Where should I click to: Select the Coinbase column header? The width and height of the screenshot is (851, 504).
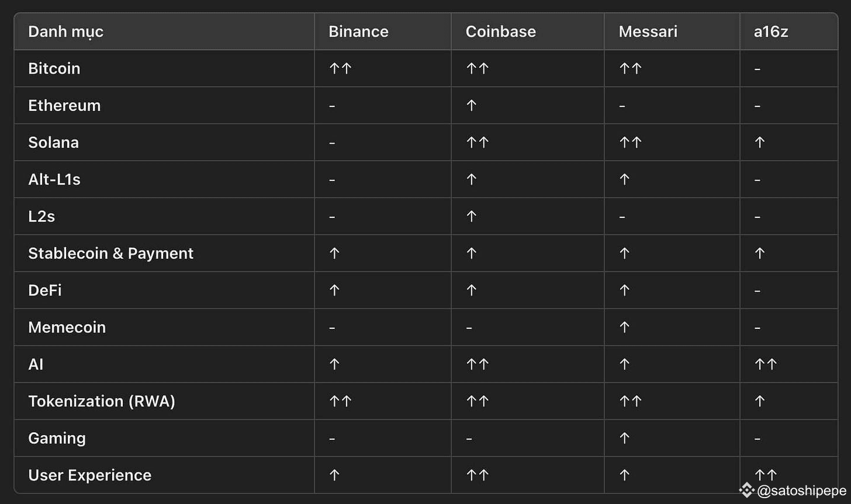(x=500, y=32)
